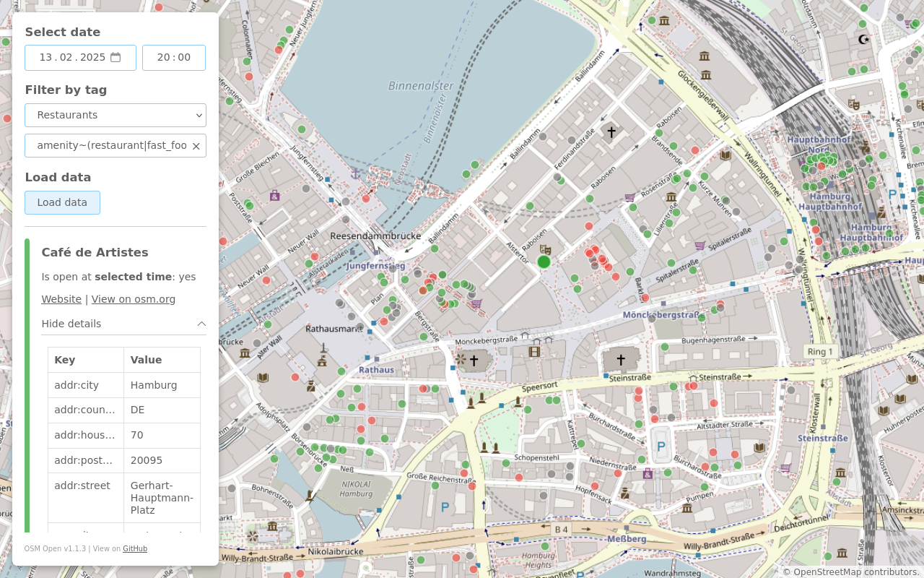924x578 pixels.
Task: Click shopping cart near Steinstraße station
Action: (785, 468)
